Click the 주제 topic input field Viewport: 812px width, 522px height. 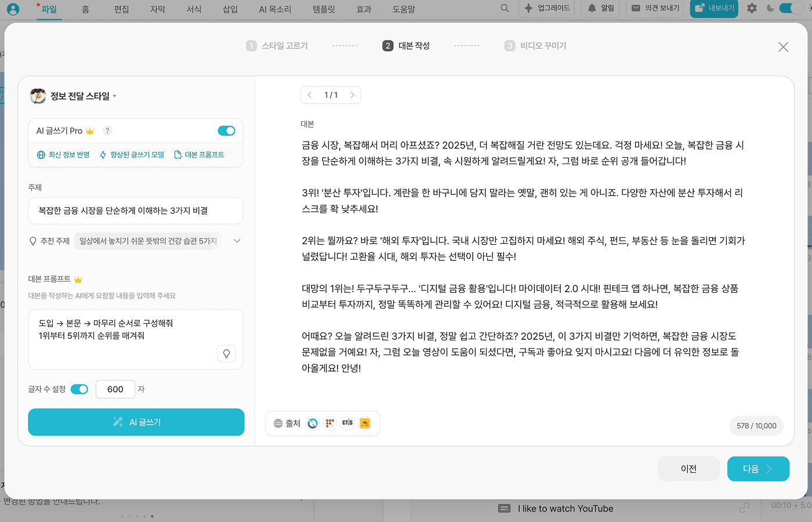pos(136,211)
